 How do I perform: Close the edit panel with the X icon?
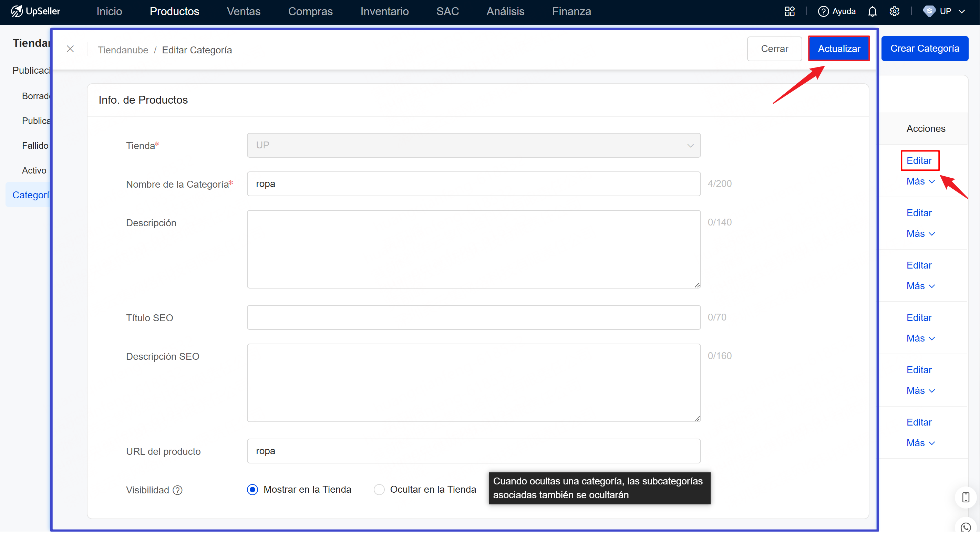(x=70, y=49)
